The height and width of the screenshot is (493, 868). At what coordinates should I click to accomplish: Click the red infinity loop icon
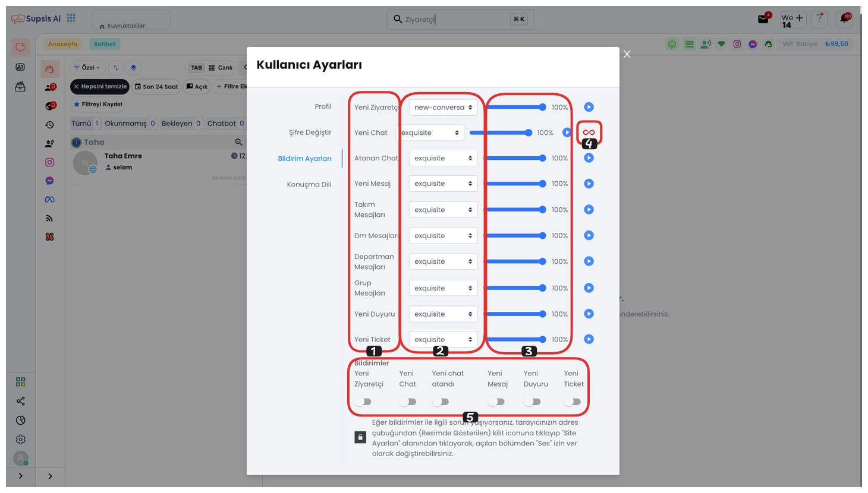point(589,132)
